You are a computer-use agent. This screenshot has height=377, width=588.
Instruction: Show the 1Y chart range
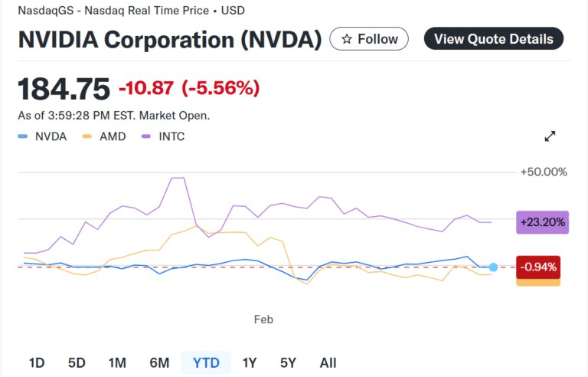tap(250, 362)
